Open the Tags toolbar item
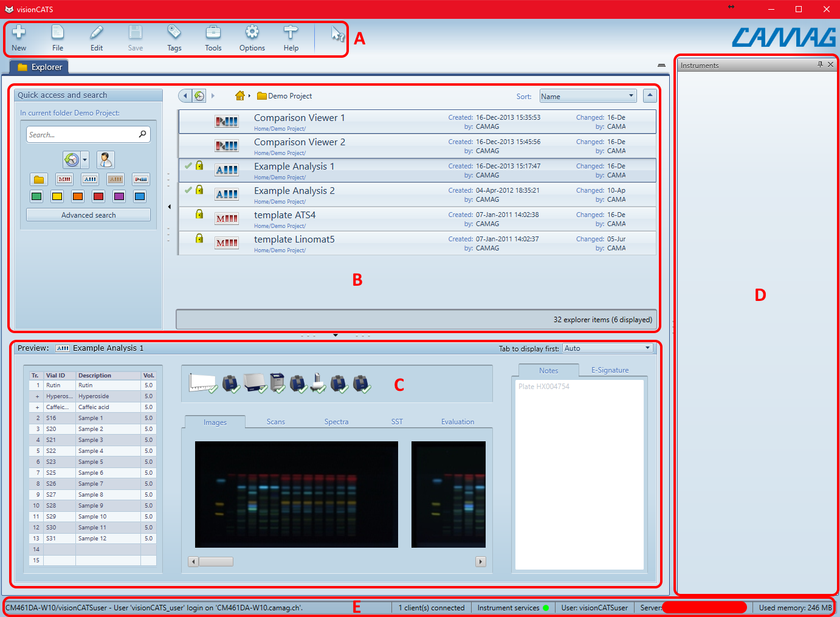 [174, 38]
